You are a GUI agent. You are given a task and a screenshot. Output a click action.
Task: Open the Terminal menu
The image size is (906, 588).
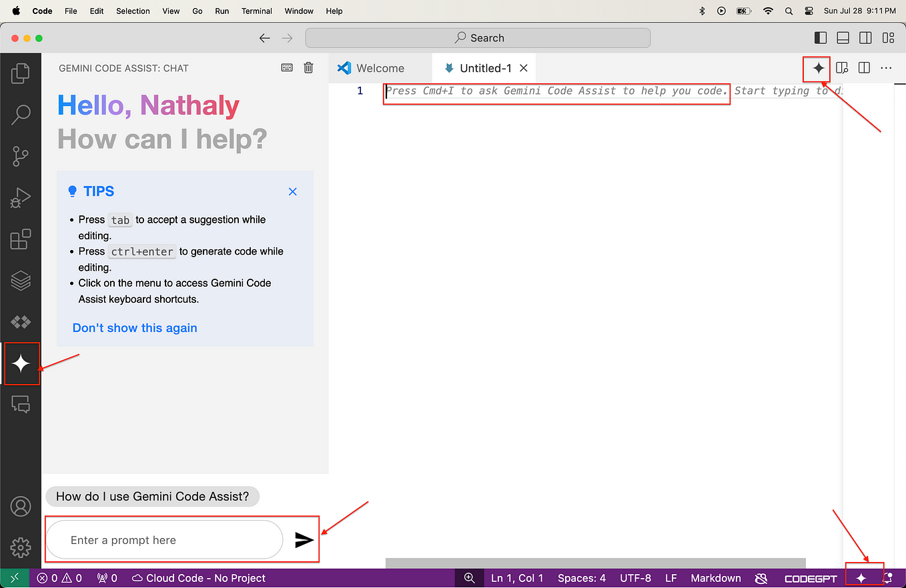tap(257, 11)
